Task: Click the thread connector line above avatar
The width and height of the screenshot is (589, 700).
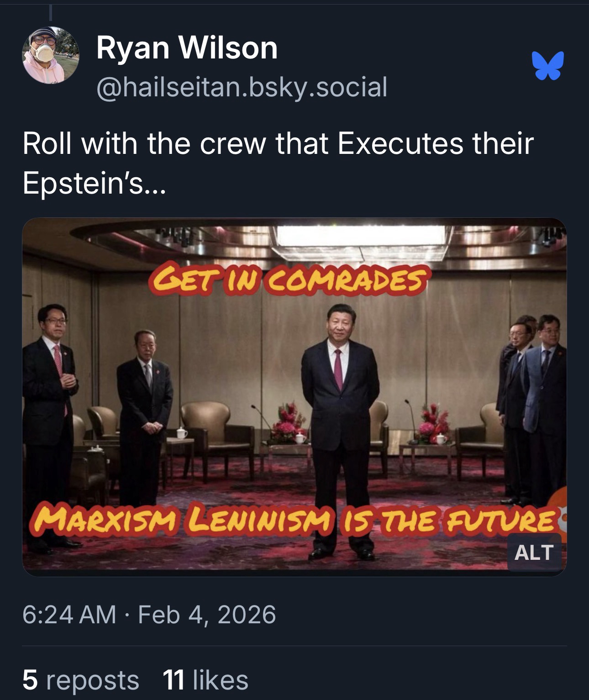Action: click(51, 12)
